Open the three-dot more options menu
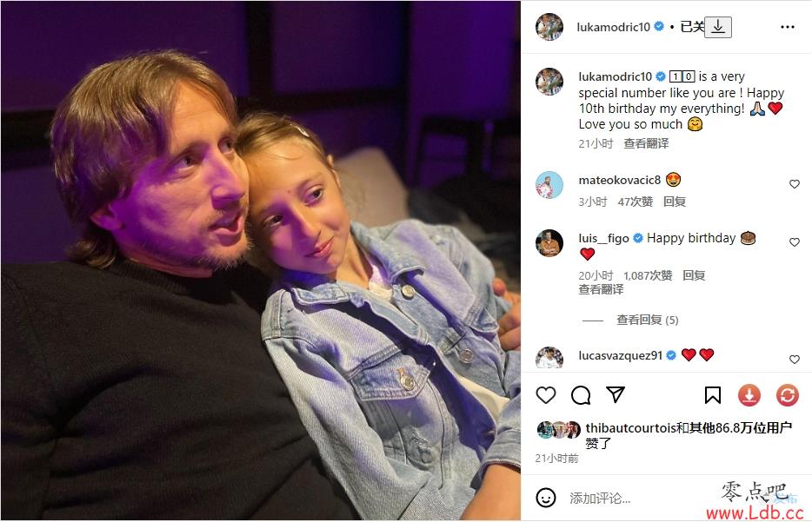Viewport: 812px width, 522px height. pos(787,27)
